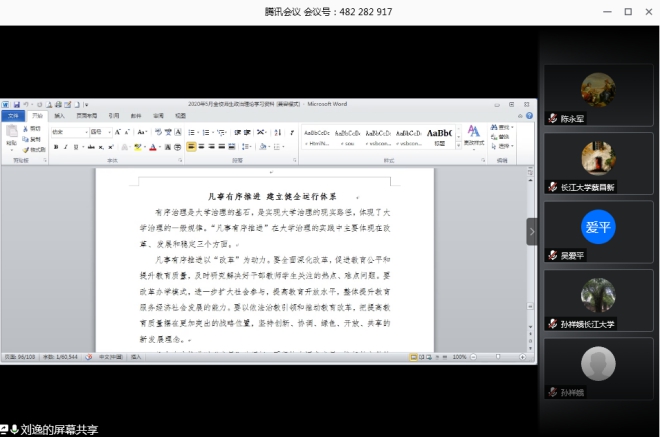Collapse participant panel using side arrow

(x=532, y=231)
